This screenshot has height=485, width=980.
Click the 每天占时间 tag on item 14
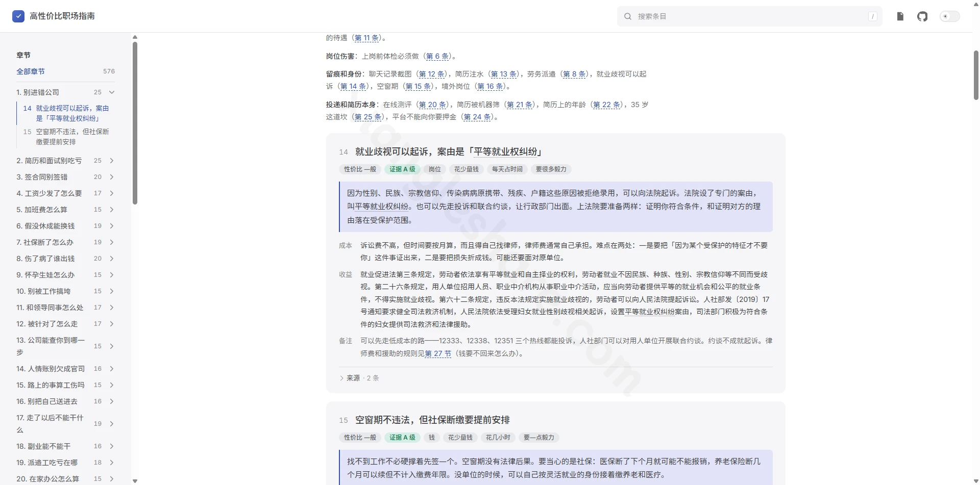click(x=507, y=169)
